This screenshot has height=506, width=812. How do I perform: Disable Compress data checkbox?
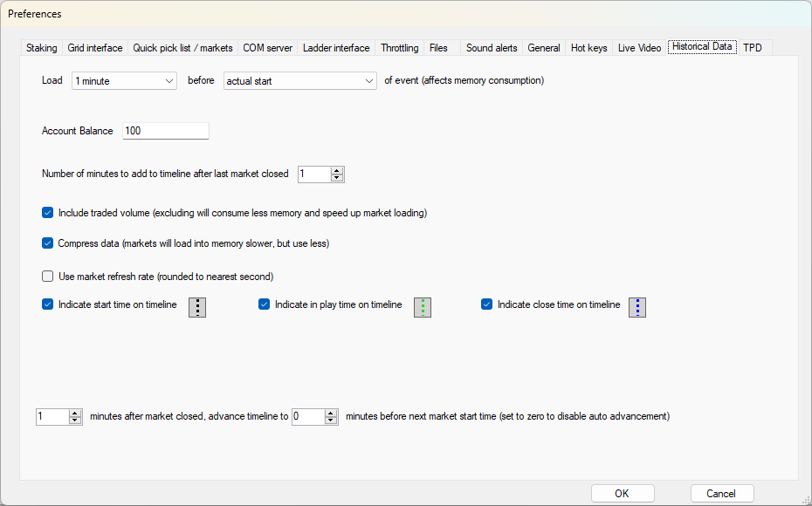[48, 243]
